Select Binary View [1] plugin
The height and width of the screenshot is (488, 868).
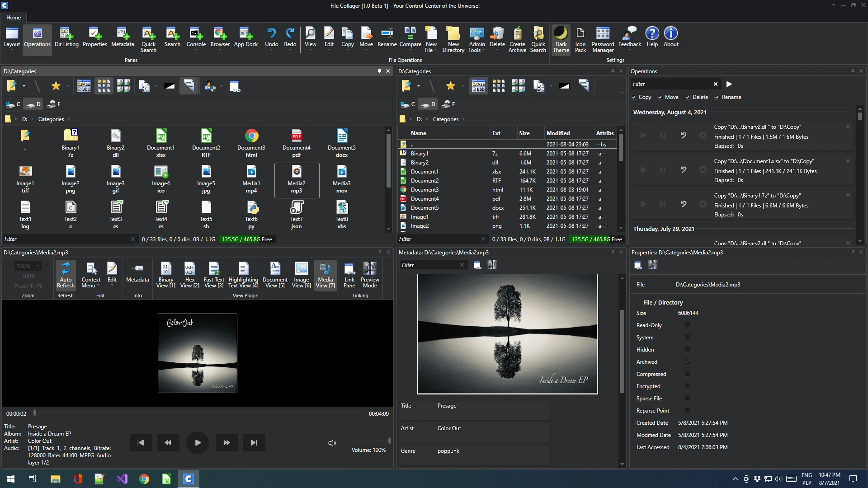pyautogui.click(x=165, y=275)
